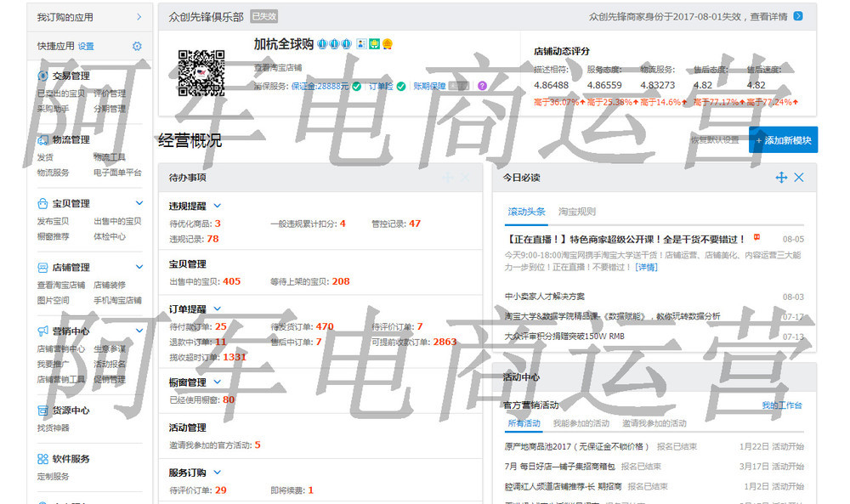
Task: Click 可提前收款订单 count 2863
Action: pos(445,342)
